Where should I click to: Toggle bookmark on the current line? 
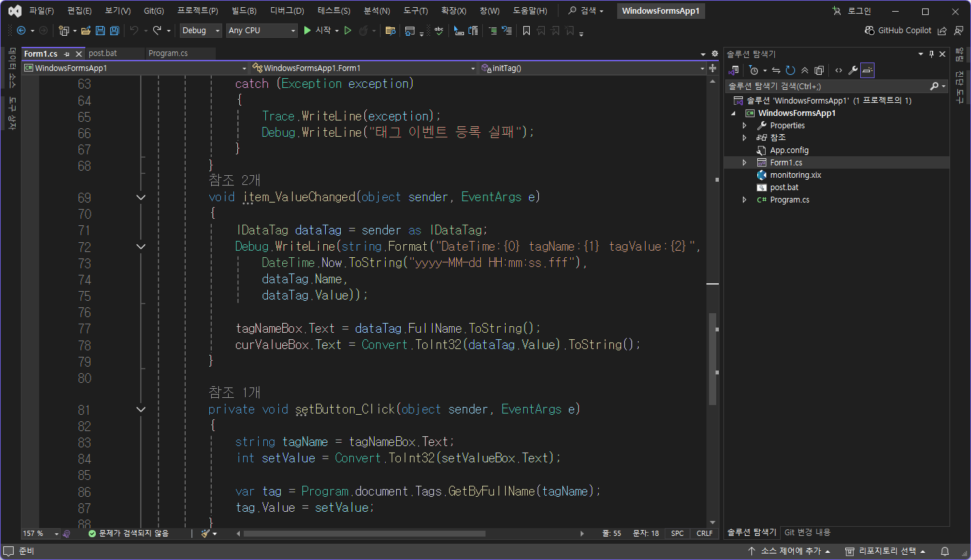(x=527, y=31)
